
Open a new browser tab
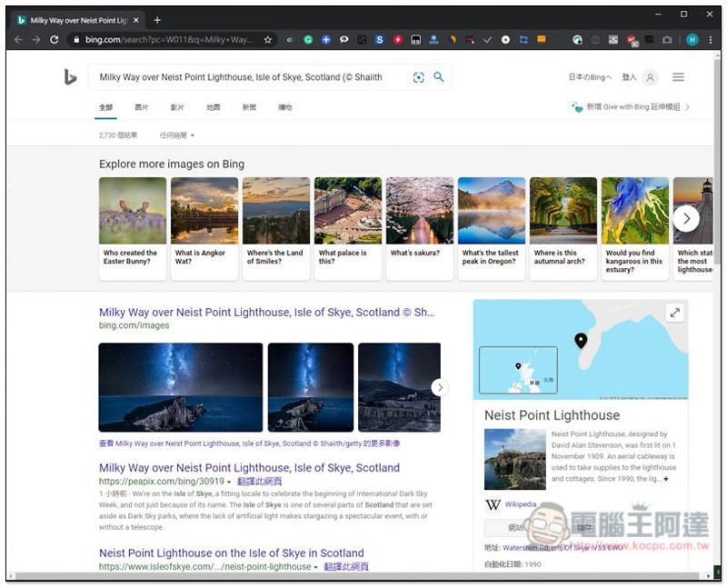[x=157, y=20]
